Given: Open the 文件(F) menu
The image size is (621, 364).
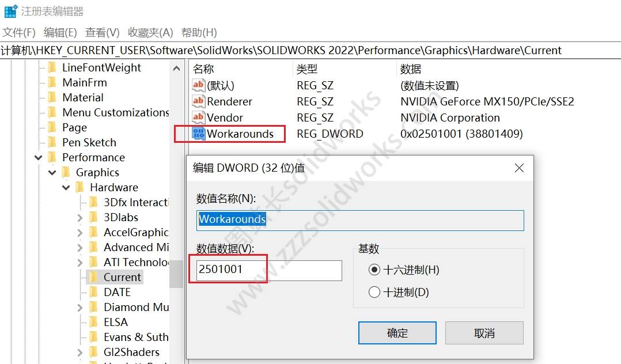Looking at the screenshot, I should click(x=19, y=32).
